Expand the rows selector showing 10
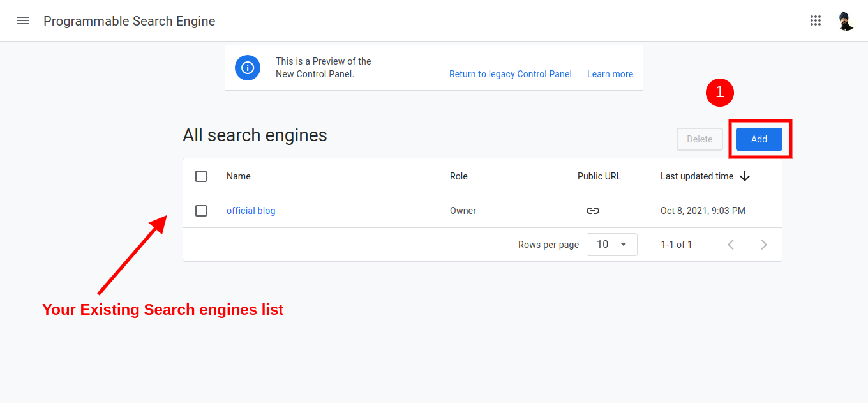 point(611,244)
